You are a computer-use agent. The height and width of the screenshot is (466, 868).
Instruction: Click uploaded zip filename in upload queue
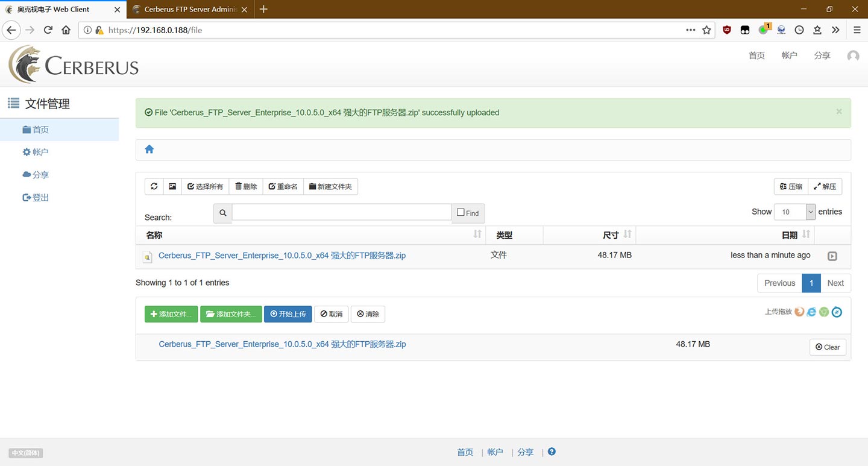(x=282, y=344)
